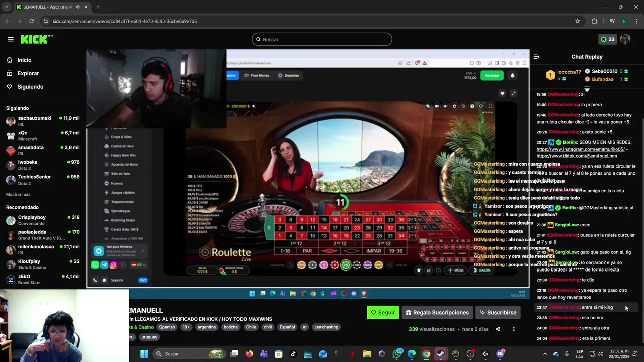
Task: Click the Seguir button
Action: (383, 312)
